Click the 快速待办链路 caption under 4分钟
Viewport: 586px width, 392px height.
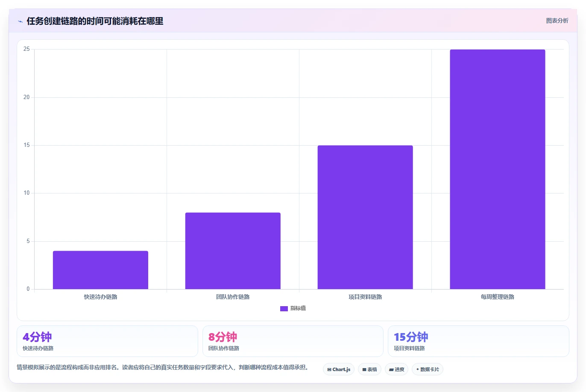click(x=38, y=348)
